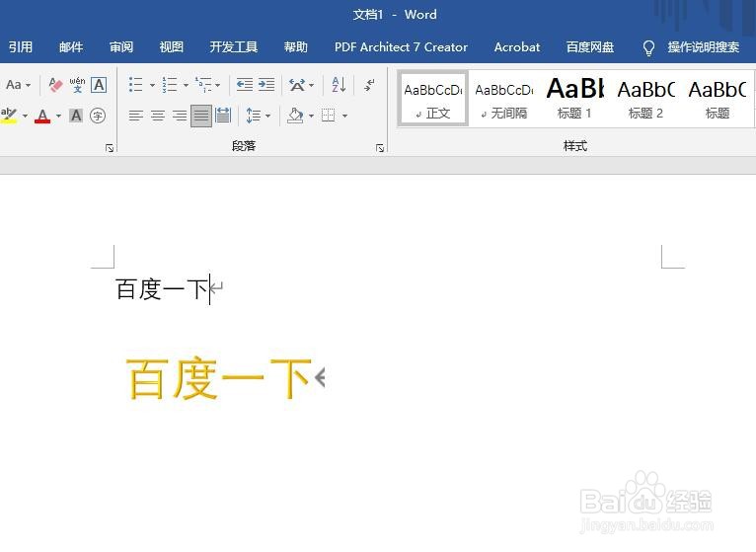Apply borders with the dotted grid icon
Screen dimensions: 756x552
pos(329,116)
